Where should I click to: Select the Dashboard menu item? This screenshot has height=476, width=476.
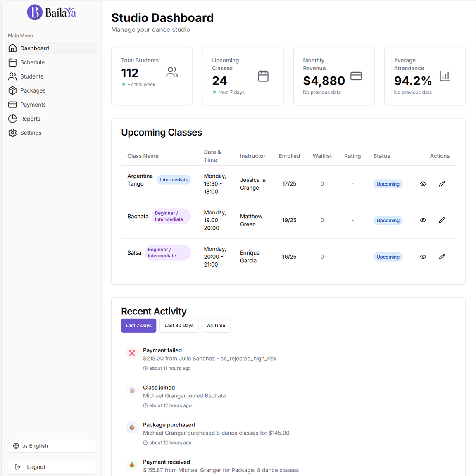tap(34, 48)
